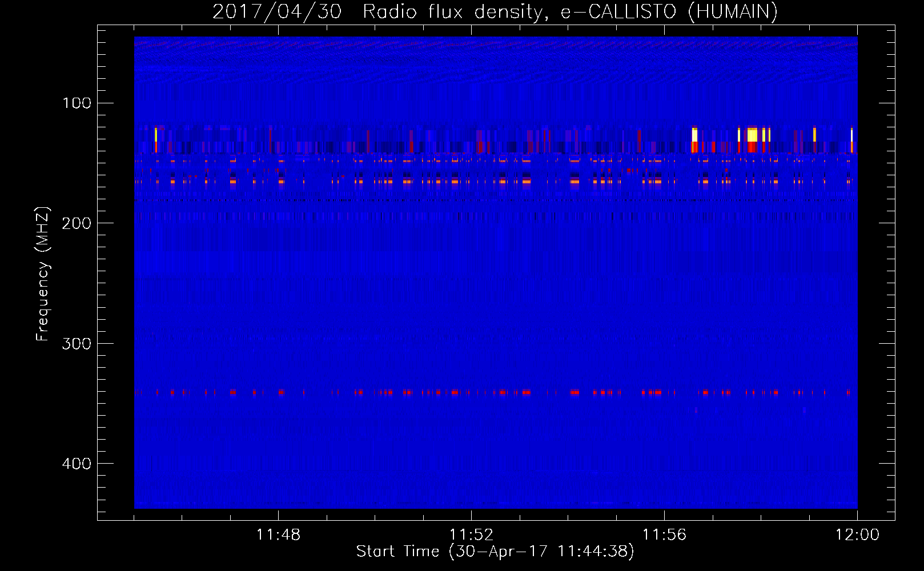Click the 11:56 time tick label
This screenshot has width=924, height=571.
click(x=664, y=535)
